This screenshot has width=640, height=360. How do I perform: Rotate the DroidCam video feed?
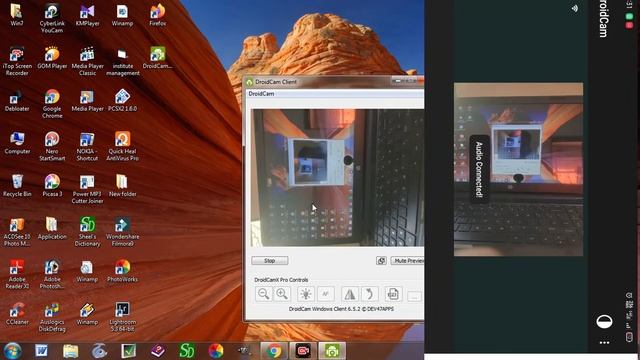pos(369,294)
